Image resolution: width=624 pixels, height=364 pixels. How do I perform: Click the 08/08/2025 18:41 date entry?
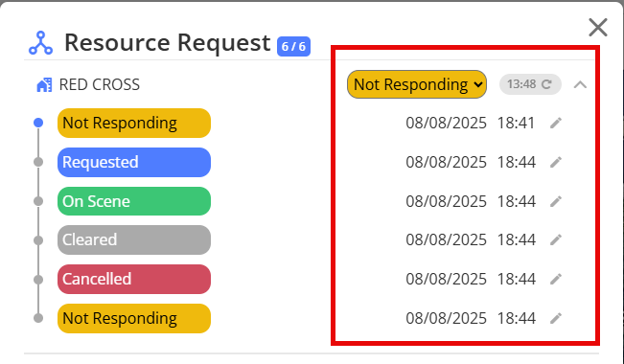click(471, 123)
